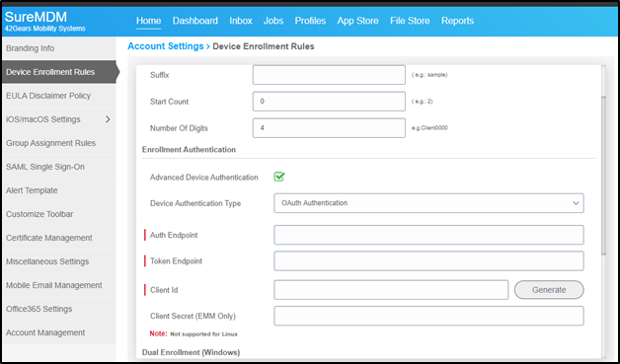Select the Client Id text box
This screenshot has width=620, height=364.
click(x=391, y=290)
